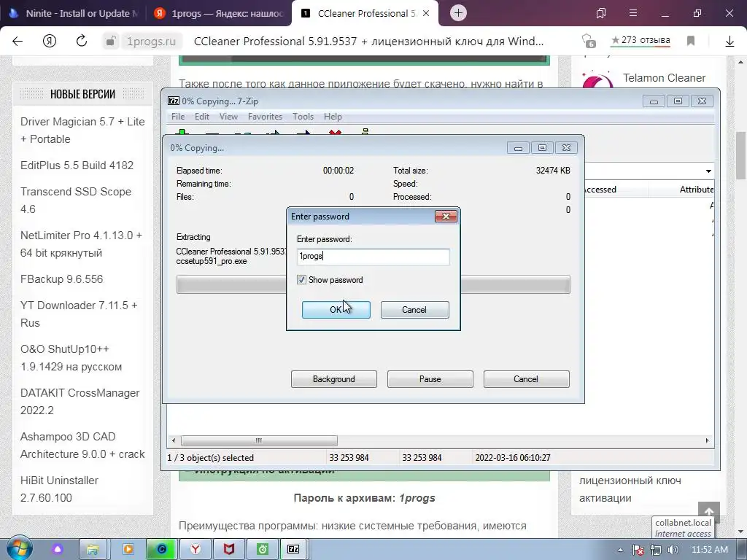Click the site security lock icon

tap(111, 42)
